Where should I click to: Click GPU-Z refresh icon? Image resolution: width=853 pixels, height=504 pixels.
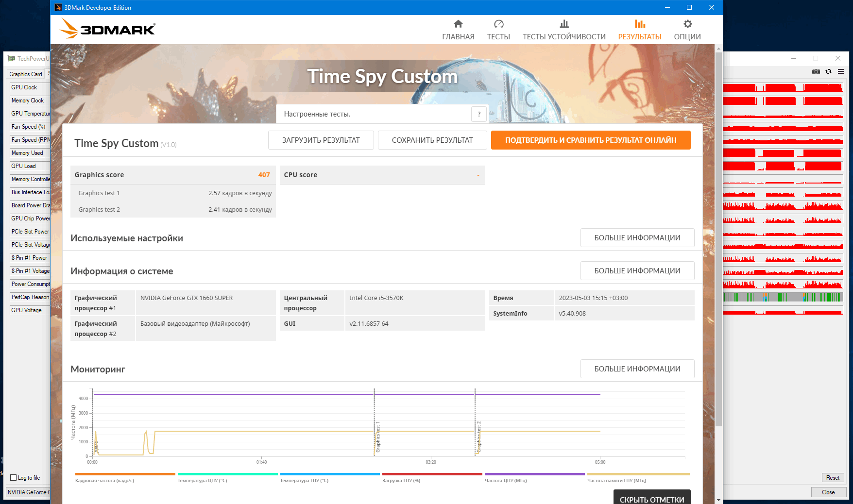pos(828,71)
